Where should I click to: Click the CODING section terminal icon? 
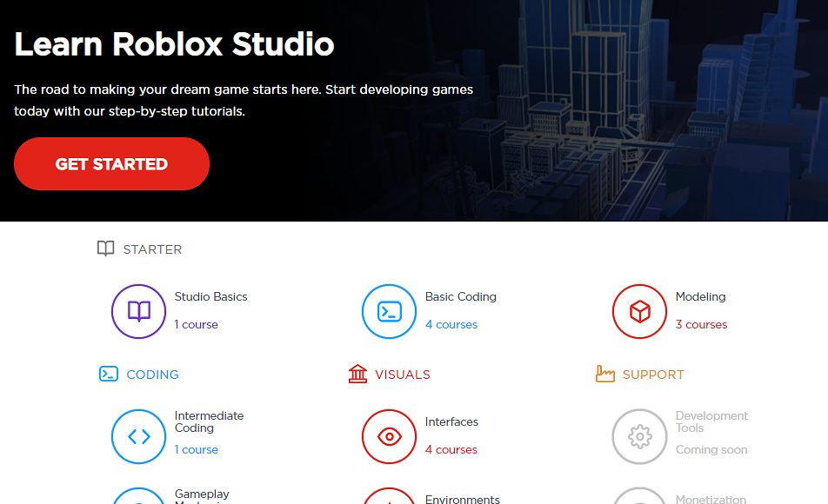point(108,374)
